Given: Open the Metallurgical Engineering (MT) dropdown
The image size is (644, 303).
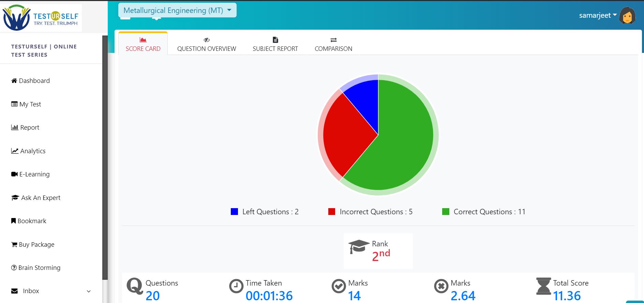Looking at the screenshot, I should (177, 11).
